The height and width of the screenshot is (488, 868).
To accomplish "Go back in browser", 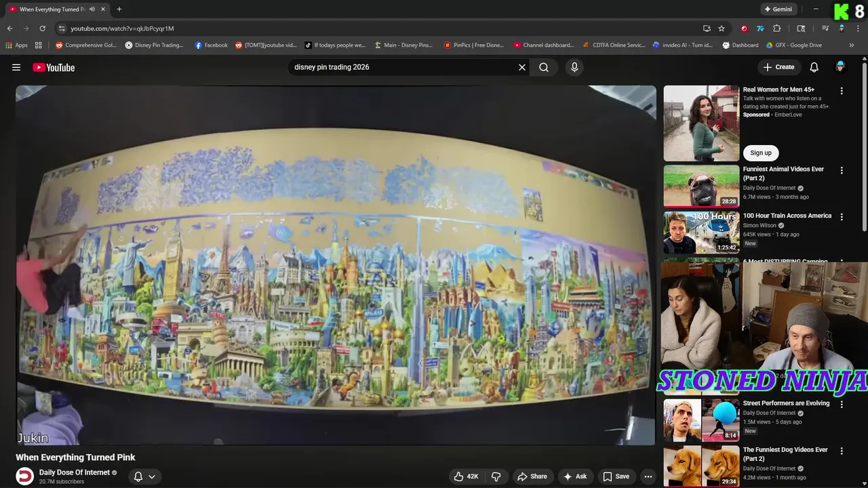I will [9, 28].
